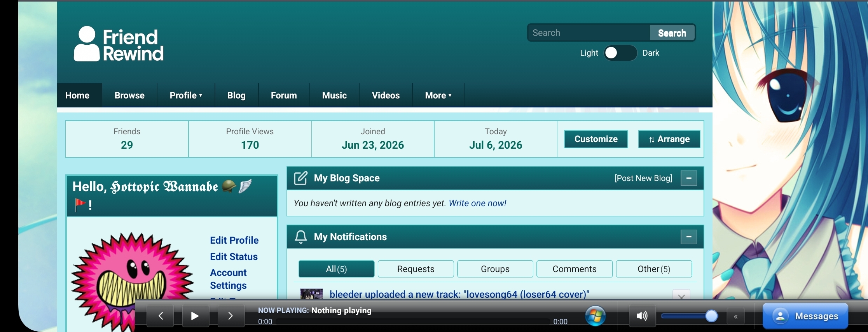Click the 'Nothing playing' now-playing text
This screenshot has height=332, width=868.
341,311
